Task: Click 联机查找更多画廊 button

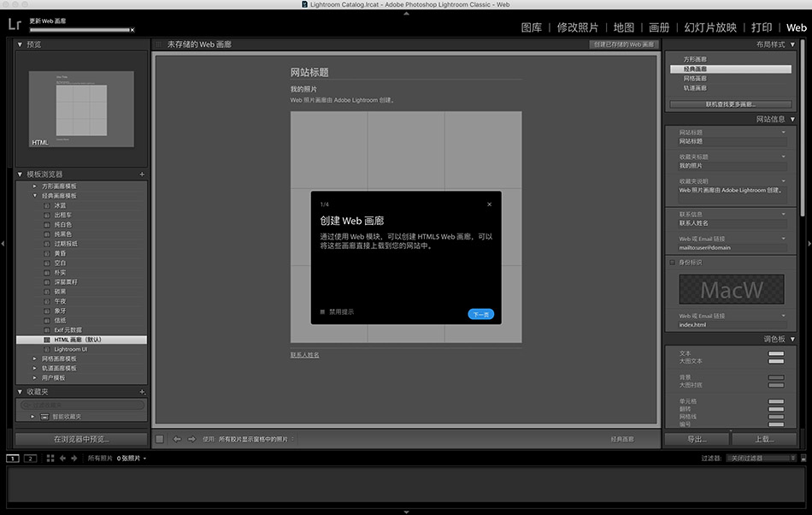Action: click(730, 104)
